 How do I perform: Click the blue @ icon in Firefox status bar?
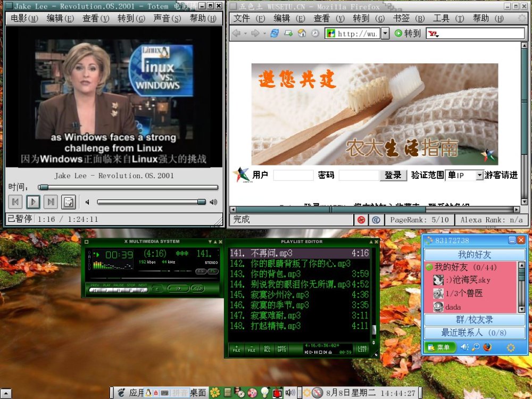tap(376, 220)
